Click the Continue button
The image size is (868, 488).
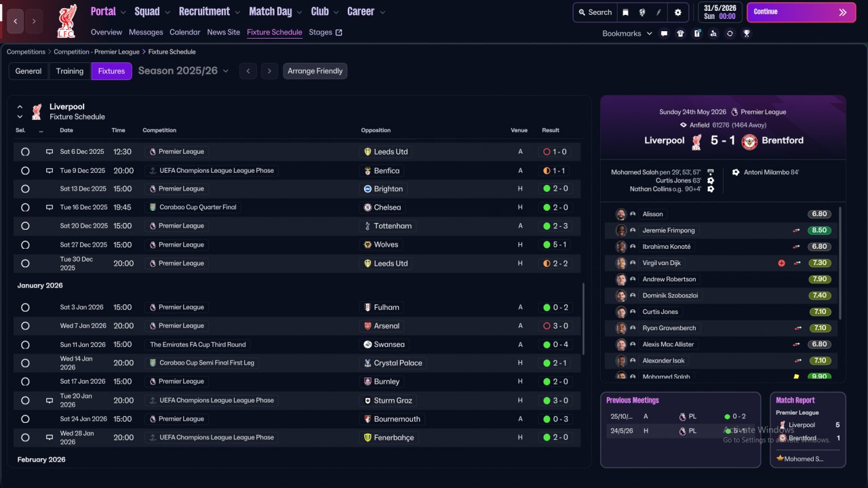pos(801,12)
